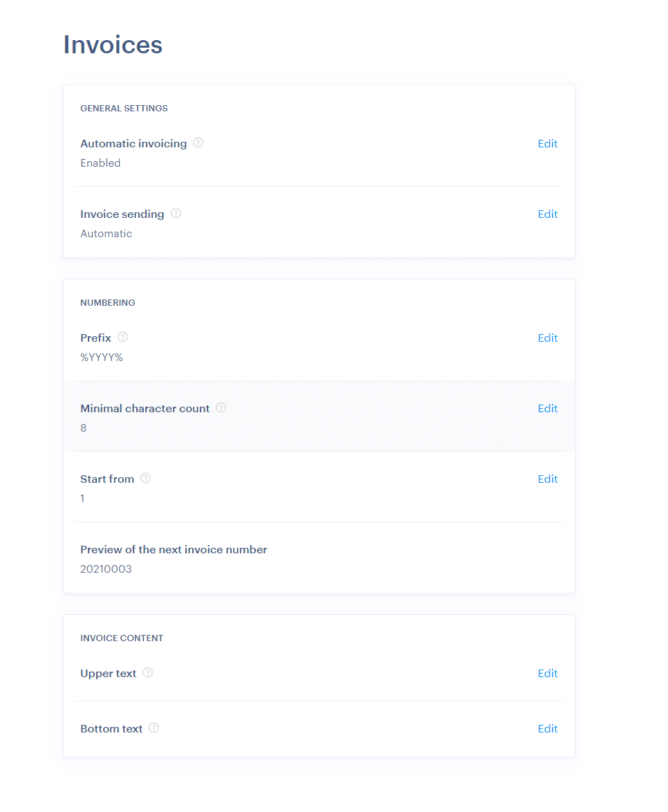Screen dimensions: 668x812
Task: Click the Invoices page heading
Action: click(x=113, y=44)
